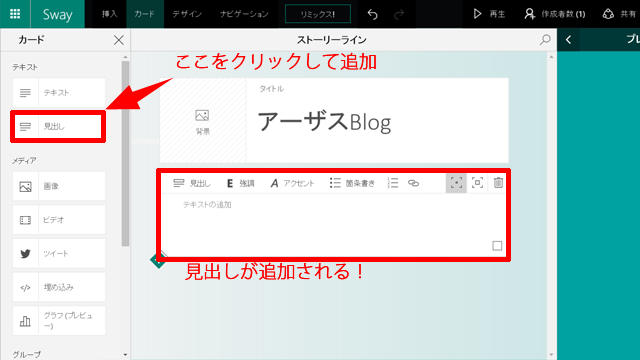Tick the heading card selection checkbox
Screen dimensions: 640x360
point(497,246)
